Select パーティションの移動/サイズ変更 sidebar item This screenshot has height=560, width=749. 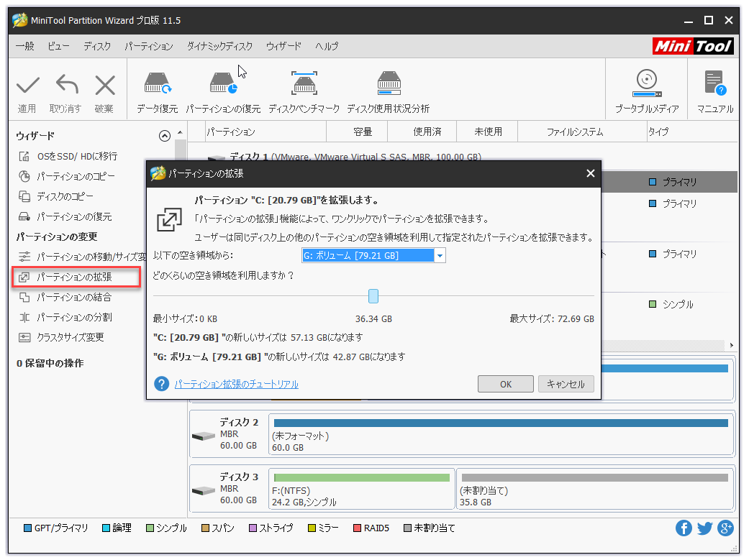[82, 257]
